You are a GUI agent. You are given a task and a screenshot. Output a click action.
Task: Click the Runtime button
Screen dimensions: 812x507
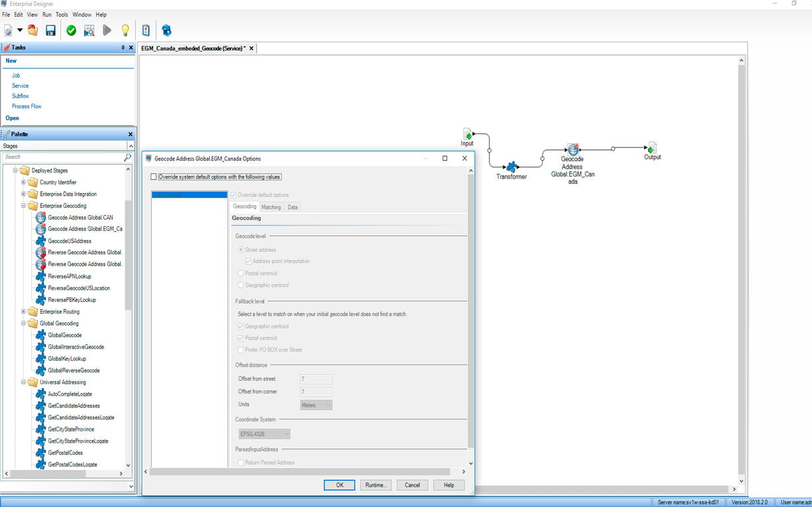(x=375, y=484)
